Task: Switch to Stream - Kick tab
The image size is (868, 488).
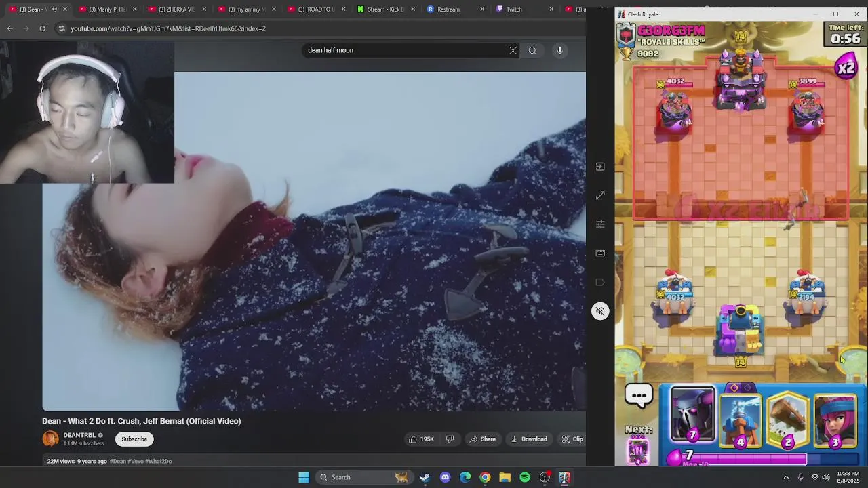Action: coord(385,9)
